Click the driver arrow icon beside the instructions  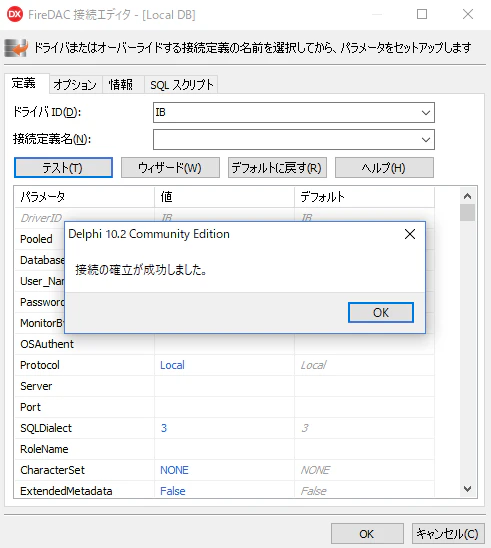pos(16,48)
